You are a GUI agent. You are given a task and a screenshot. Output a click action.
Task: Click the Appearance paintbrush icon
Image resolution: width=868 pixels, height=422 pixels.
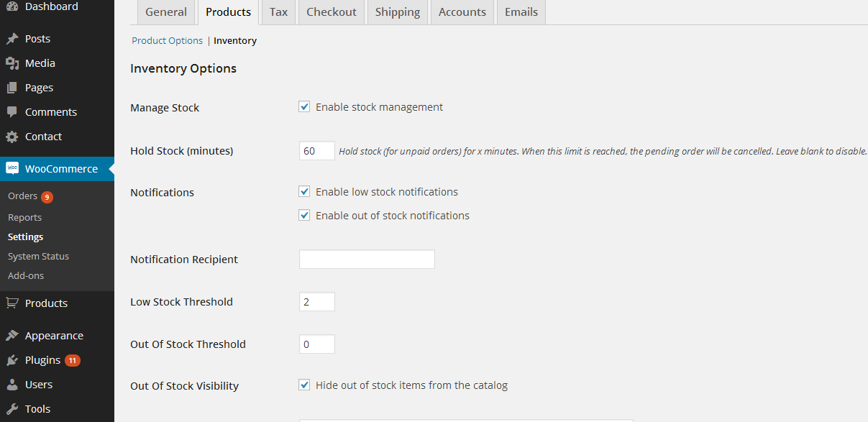tap(12, 336)
